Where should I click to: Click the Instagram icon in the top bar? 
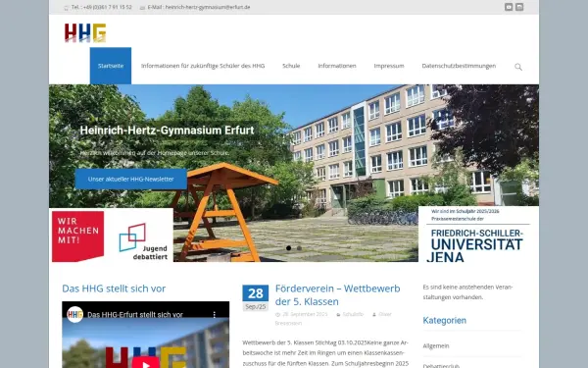(x=519, y=7)
